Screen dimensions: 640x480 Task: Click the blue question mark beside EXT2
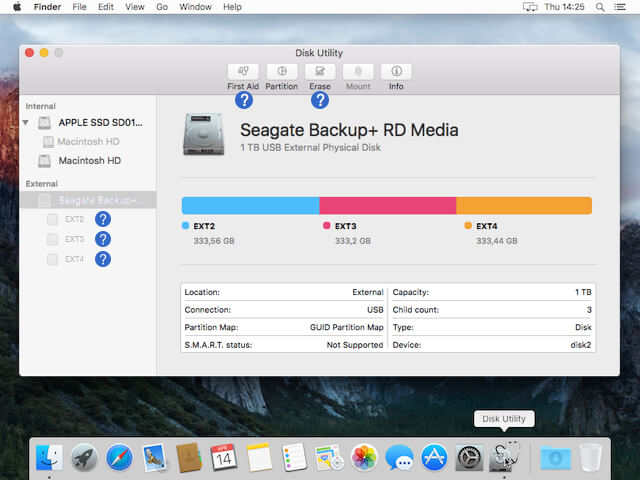pyautogui.click(x=102, y=219)
